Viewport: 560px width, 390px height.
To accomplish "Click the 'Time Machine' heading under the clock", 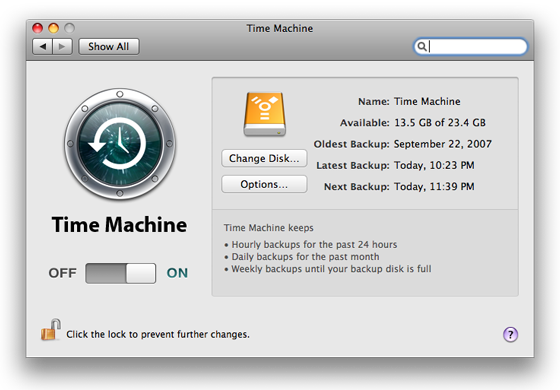I will click(x=120, y=225).
